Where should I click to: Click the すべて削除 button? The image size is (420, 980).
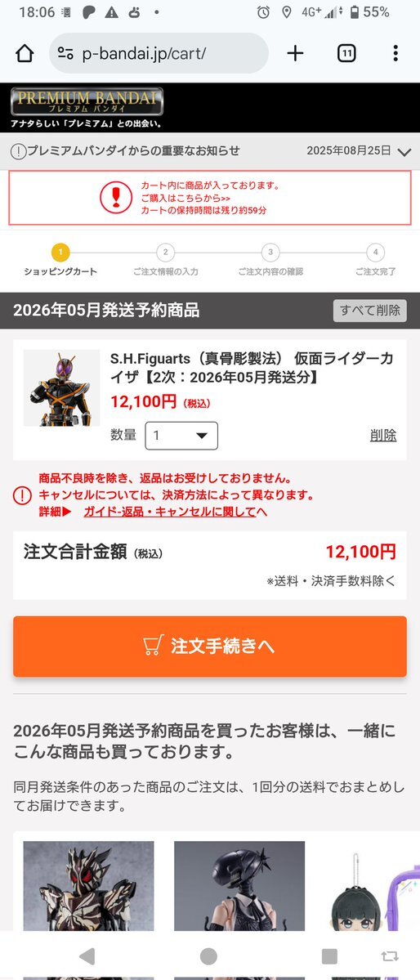370,310
